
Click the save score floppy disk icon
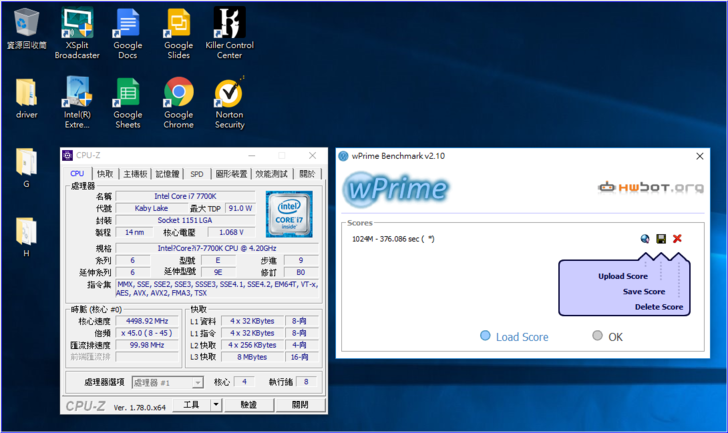(x=661, y=239)
